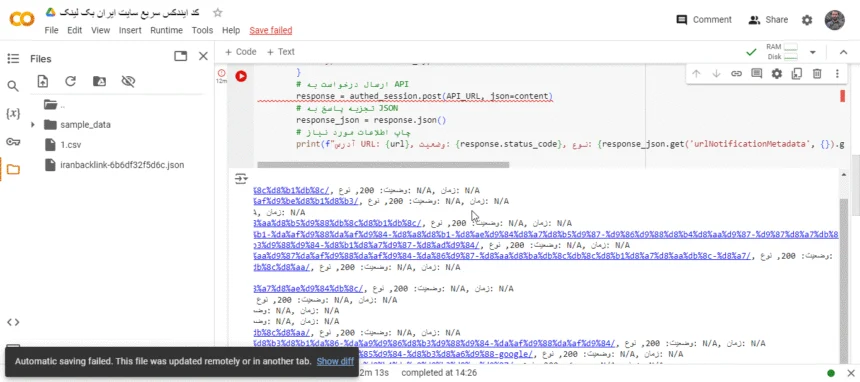860x382 pixels.
Task: Open notebook settings gear in header
Action: pyautogui.click(x=807, y=20)
